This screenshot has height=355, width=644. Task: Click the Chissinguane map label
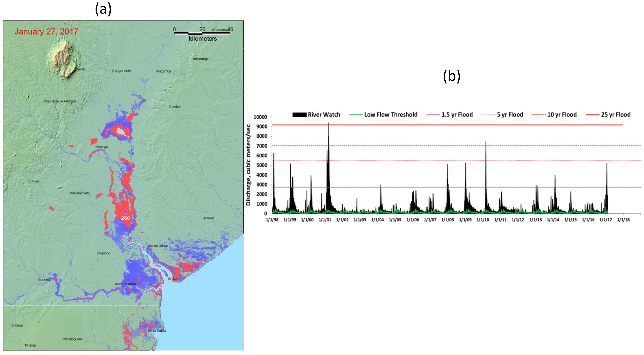pyautogui.click(x=72, y=339)
